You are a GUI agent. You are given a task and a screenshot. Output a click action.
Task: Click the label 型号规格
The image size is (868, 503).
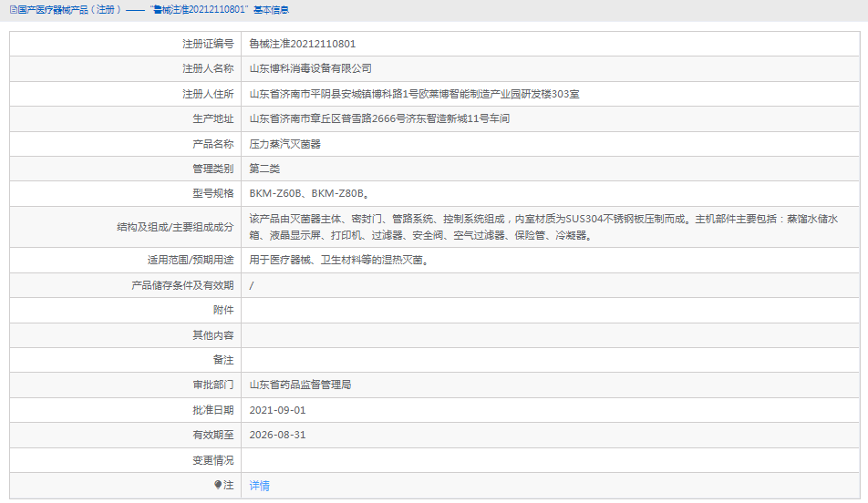click(x=213, y=193)
